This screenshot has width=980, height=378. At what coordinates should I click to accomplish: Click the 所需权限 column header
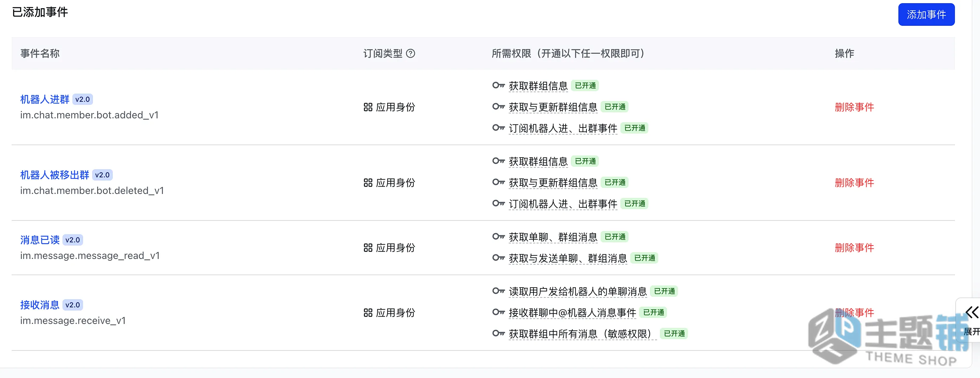pos(570,53)
